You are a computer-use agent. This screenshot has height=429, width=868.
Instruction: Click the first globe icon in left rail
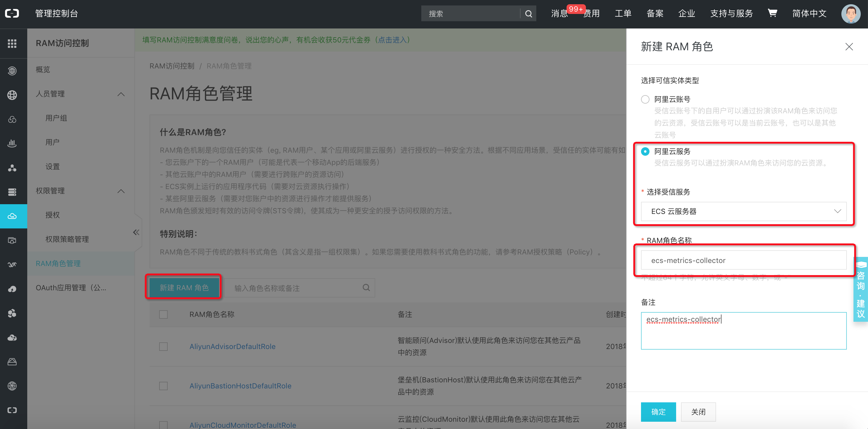[12, 71]
